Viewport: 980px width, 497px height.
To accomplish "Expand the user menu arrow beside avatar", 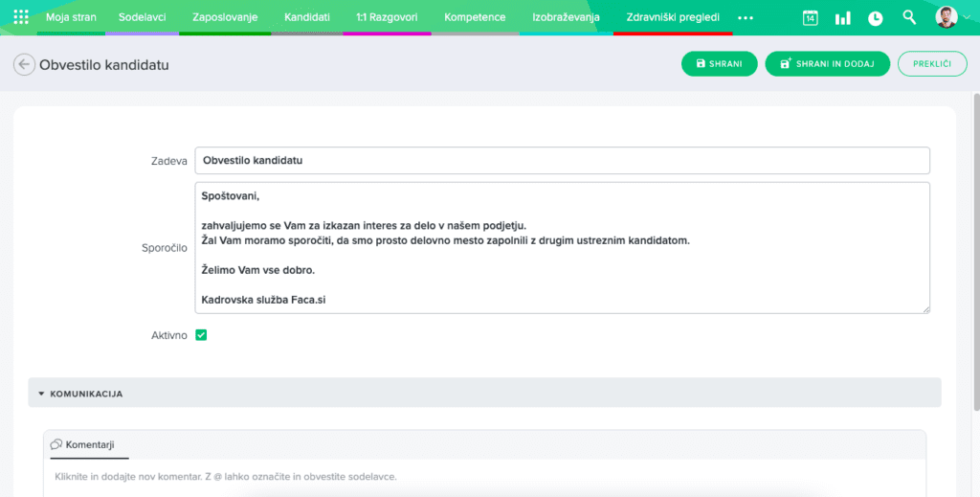I will point(966,18).
